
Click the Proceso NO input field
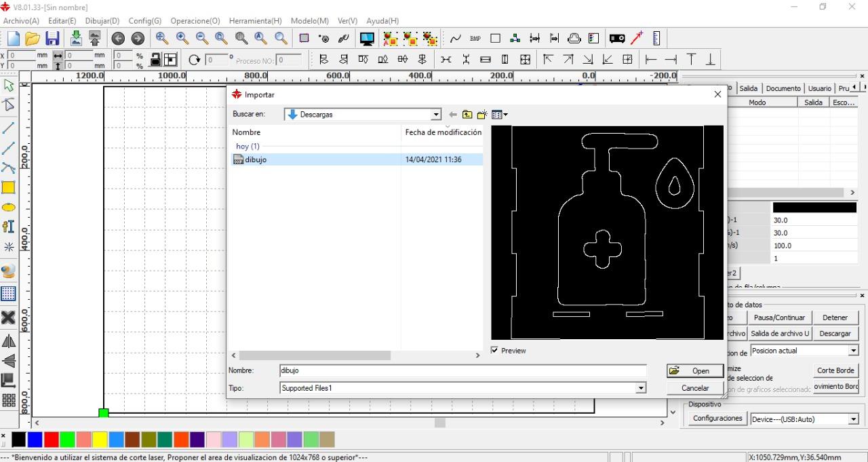coord(290,60)
